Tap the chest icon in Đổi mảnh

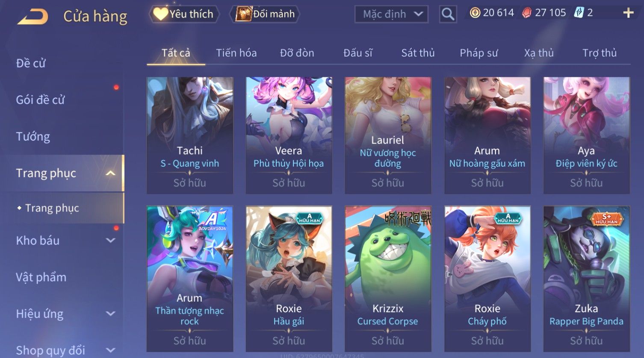click(x=243, y=14)
